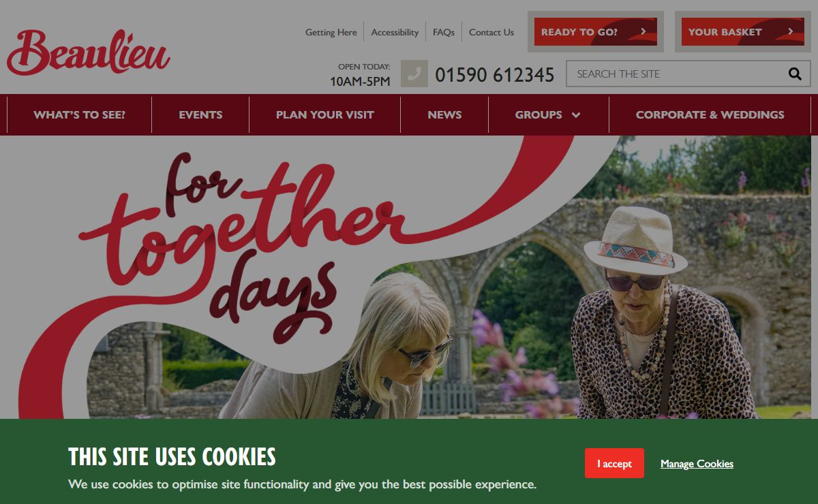Click the arrow on Ready To Go button
This screenshot has height=504, width=818.
click(x=643, y=32)
